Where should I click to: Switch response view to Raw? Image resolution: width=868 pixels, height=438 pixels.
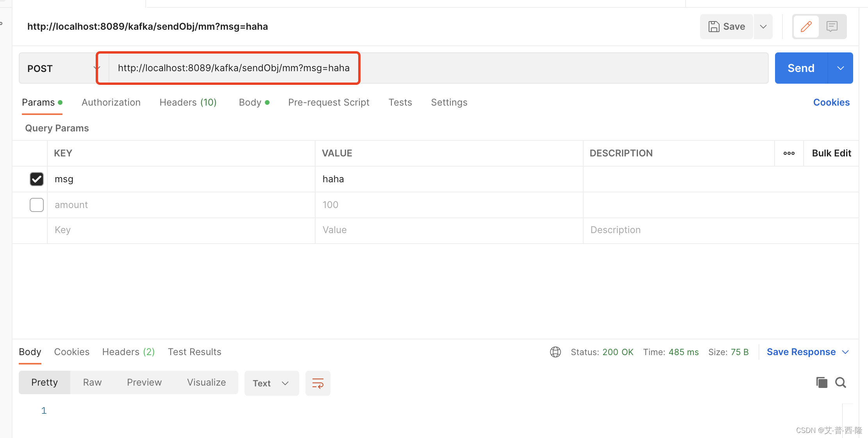pos(92,382)
